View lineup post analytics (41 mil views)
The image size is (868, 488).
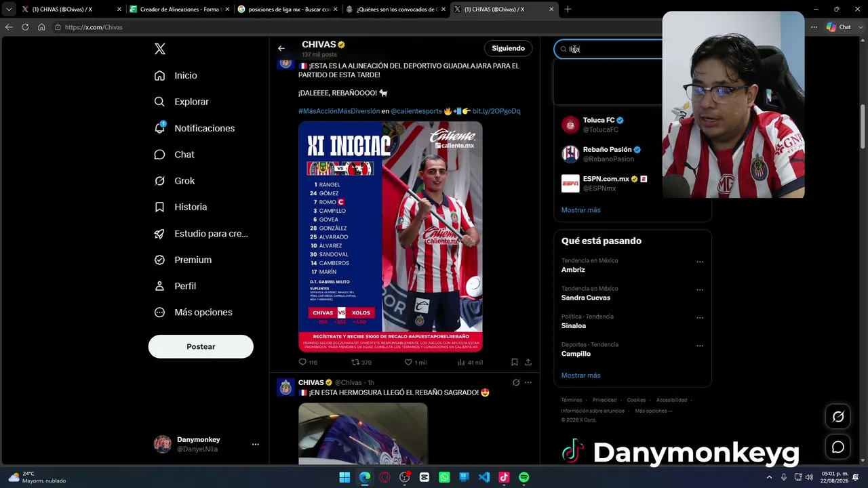470,363
